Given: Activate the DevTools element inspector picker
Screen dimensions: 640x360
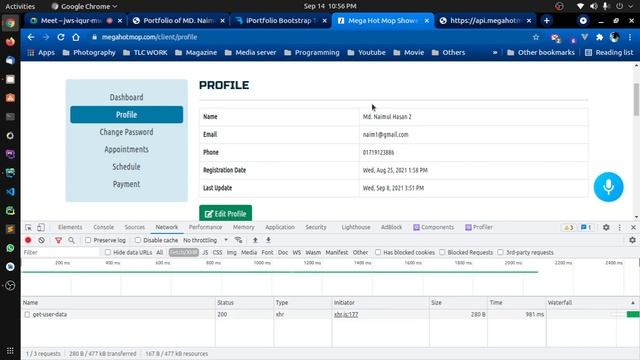Looking at the screenshot, I should [28, 227].
